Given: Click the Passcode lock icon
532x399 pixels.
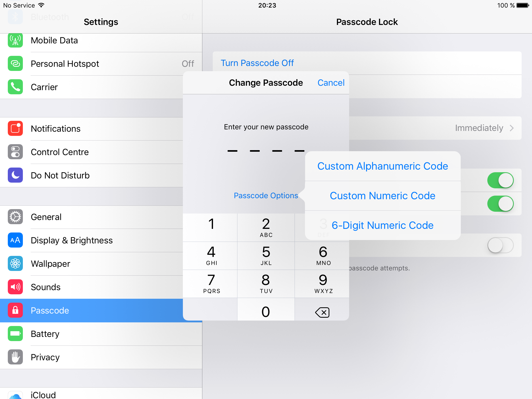Looking at the screenshot, I should [x=15, y=310].
